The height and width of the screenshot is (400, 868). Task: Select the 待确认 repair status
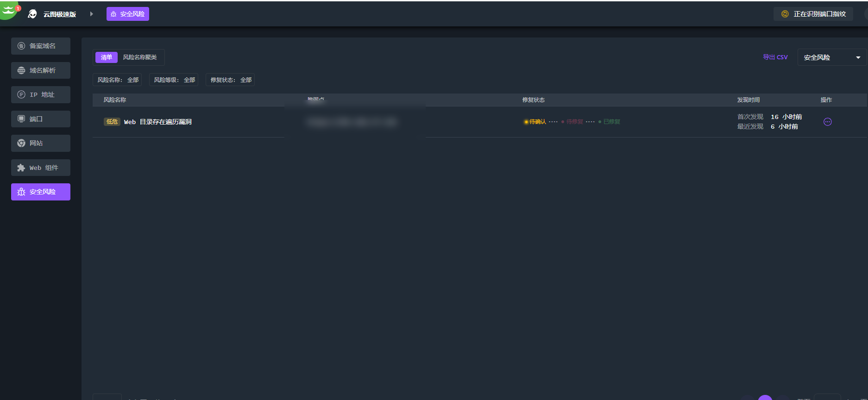pyautogui.click(x=537, y=122)
